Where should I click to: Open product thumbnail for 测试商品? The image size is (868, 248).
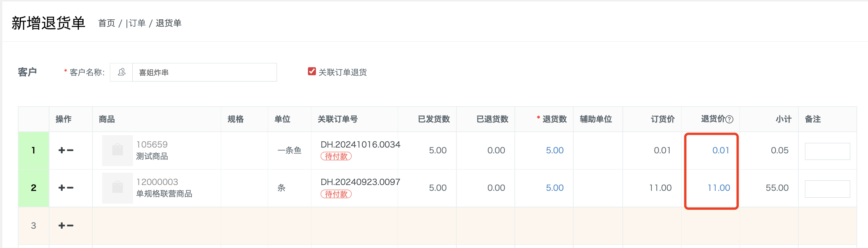click(x=118, y=150)
